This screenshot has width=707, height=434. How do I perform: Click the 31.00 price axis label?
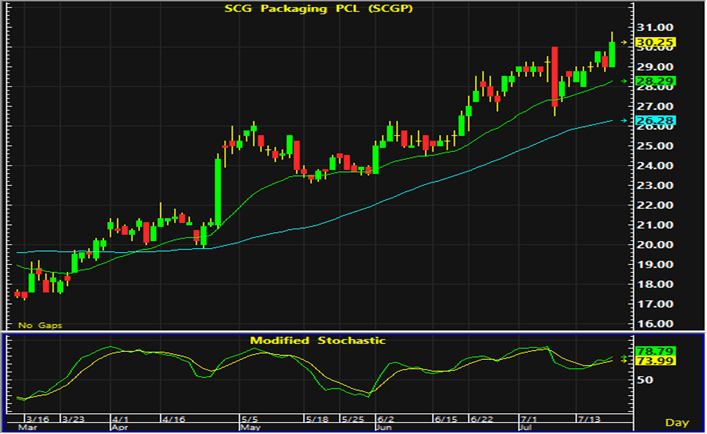coord(655,27)
